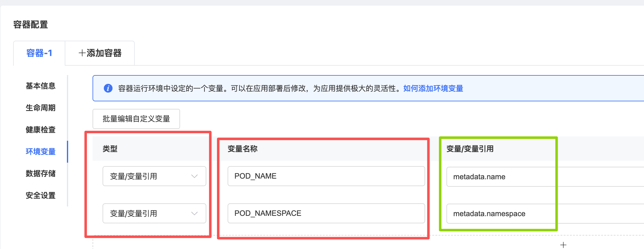The height and width of the screenshot is (249, 644).
Task: Open the 添加容器 tab
Action: pyautogui.click(x=100, y=53)
